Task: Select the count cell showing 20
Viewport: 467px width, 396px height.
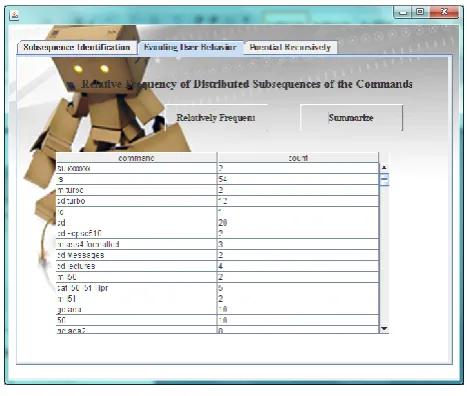Action: (298, 223)
